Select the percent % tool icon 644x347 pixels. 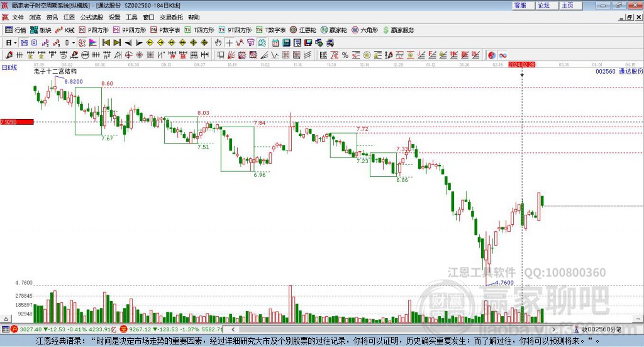[345, 55]
